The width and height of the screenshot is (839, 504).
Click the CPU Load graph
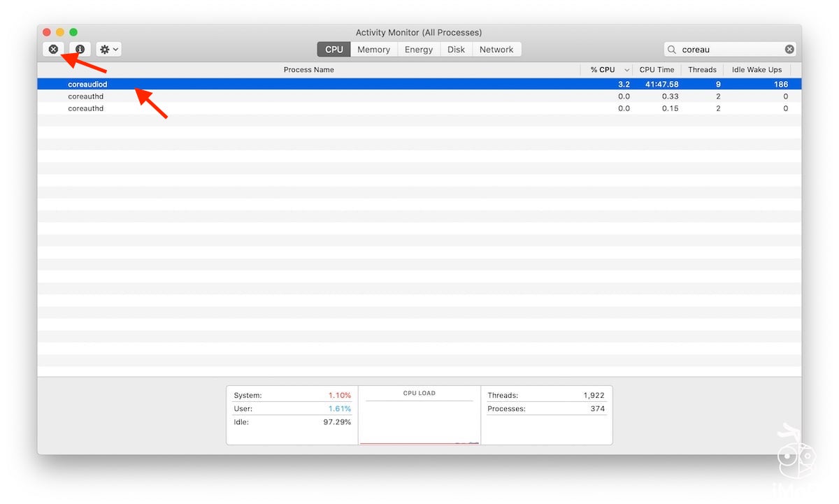(x=419, y=421)
